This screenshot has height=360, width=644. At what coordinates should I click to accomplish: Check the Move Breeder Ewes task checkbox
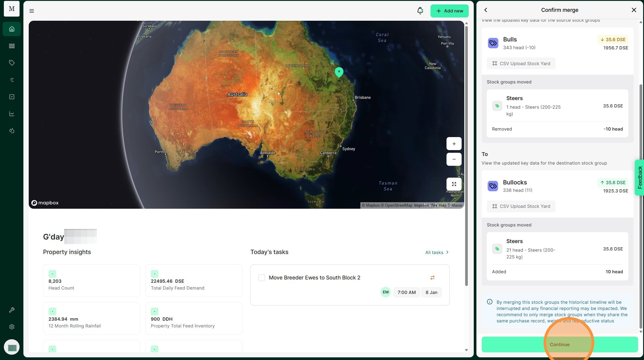pos(262,278)
